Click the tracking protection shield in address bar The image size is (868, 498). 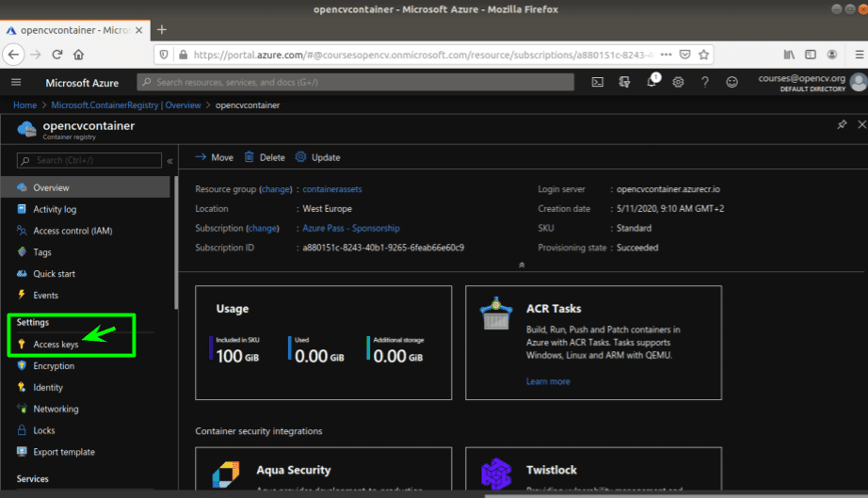[x=164, y=55]
